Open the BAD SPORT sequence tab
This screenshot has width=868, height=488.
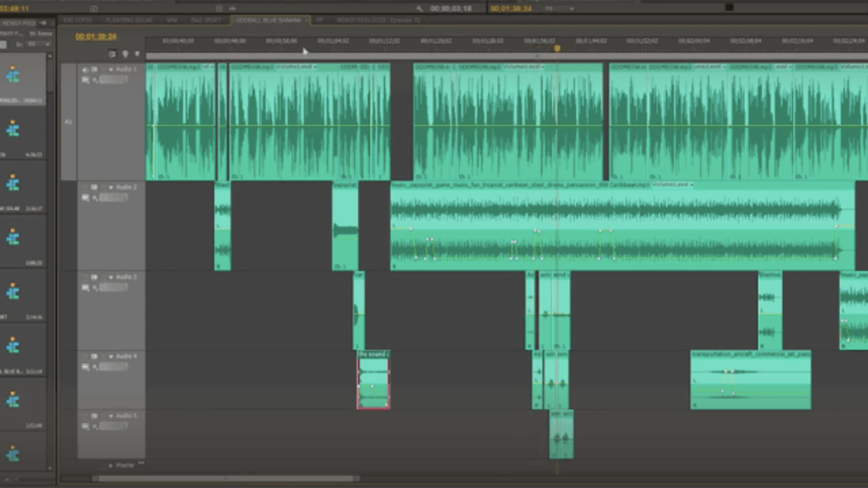[x=206, y=20]
